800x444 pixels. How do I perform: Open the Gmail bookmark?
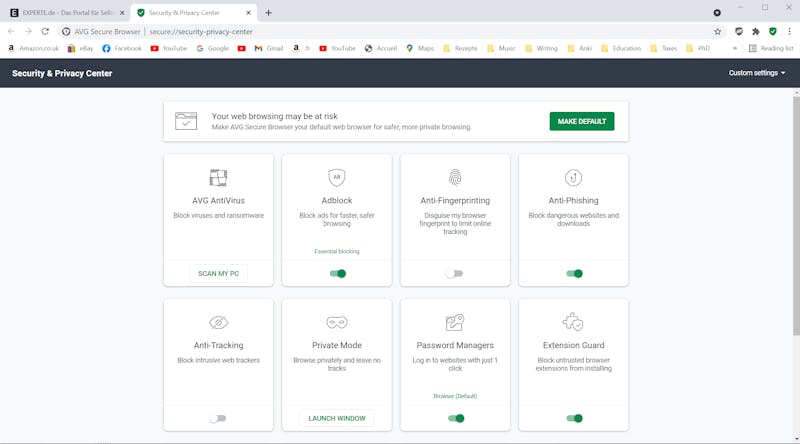click(x=269, y=48)
